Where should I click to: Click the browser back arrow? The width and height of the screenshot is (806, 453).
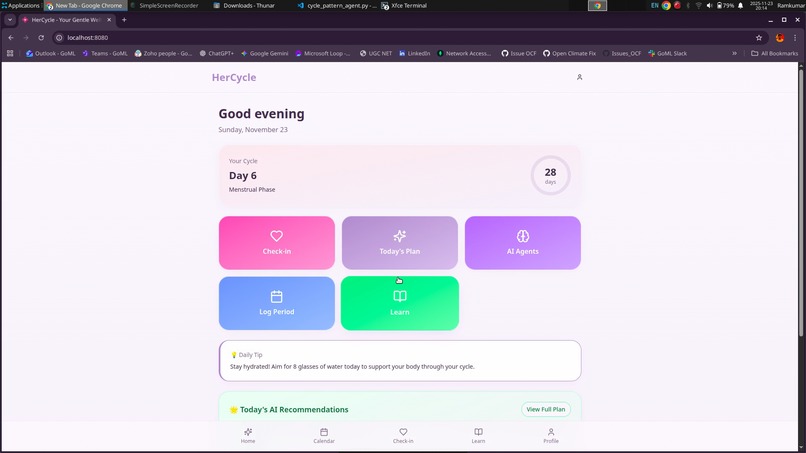(11, 38)
